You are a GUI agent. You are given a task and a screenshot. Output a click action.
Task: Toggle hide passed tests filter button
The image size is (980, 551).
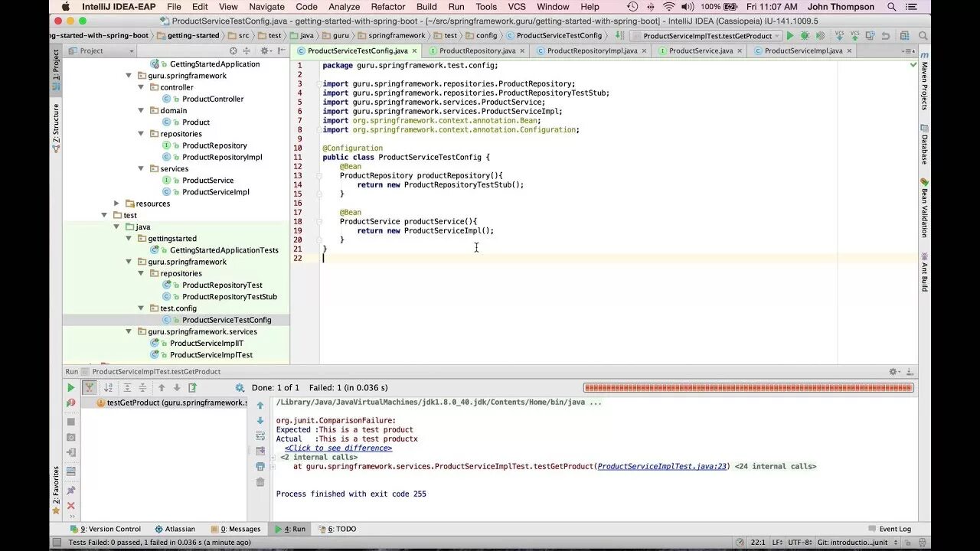90,388
